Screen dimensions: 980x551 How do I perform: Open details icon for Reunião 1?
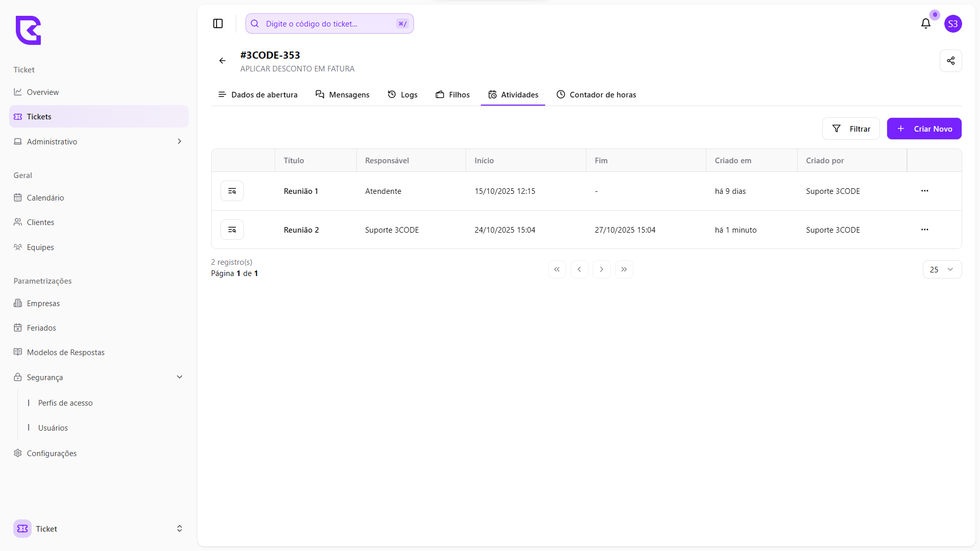click(232, 191)
